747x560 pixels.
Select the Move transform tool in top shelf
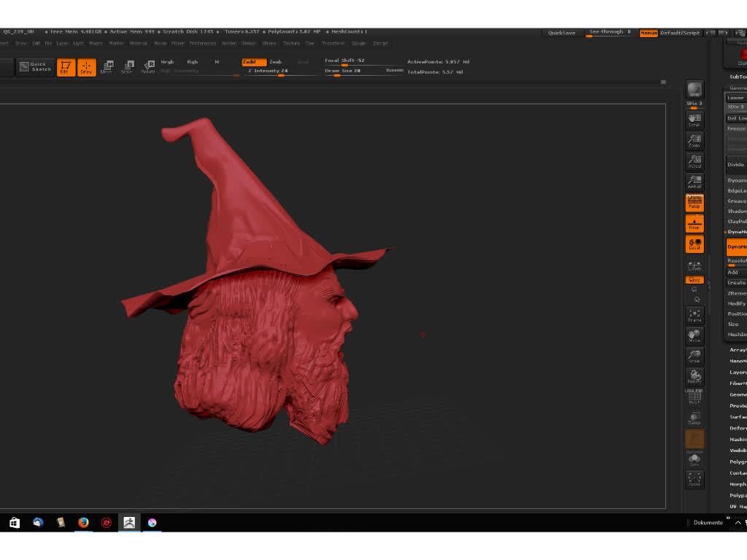(107, 67)
